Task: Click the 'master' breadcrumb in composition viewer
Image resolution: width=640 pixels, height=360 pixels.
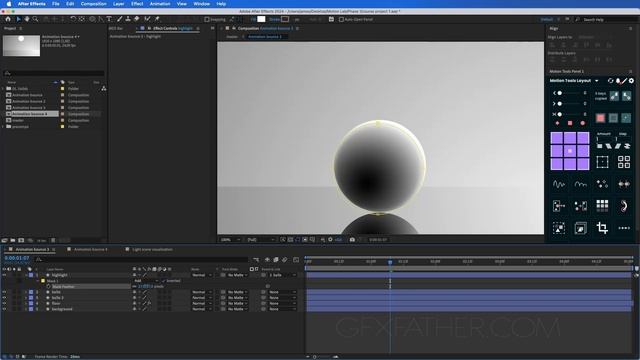Action: (x=232, y=37)
